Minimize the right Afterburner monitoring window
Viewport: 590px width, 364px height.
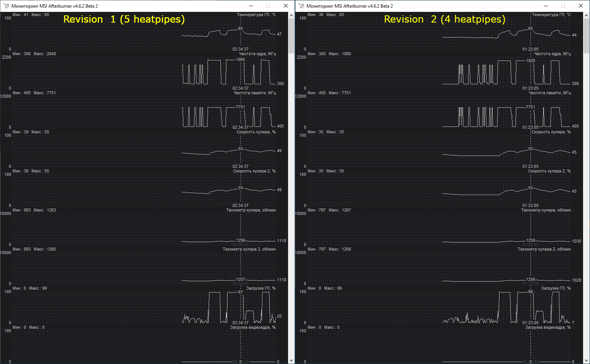546,6
